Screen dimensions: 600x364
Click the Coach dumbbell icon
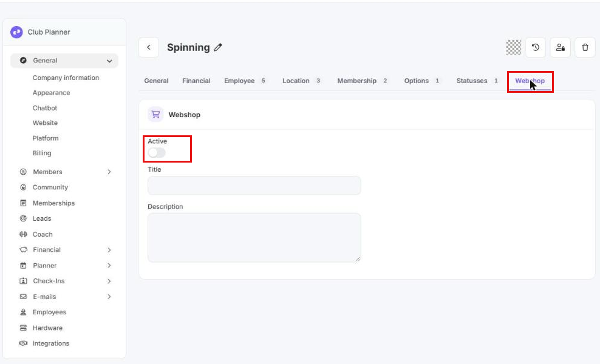(23, 234)
